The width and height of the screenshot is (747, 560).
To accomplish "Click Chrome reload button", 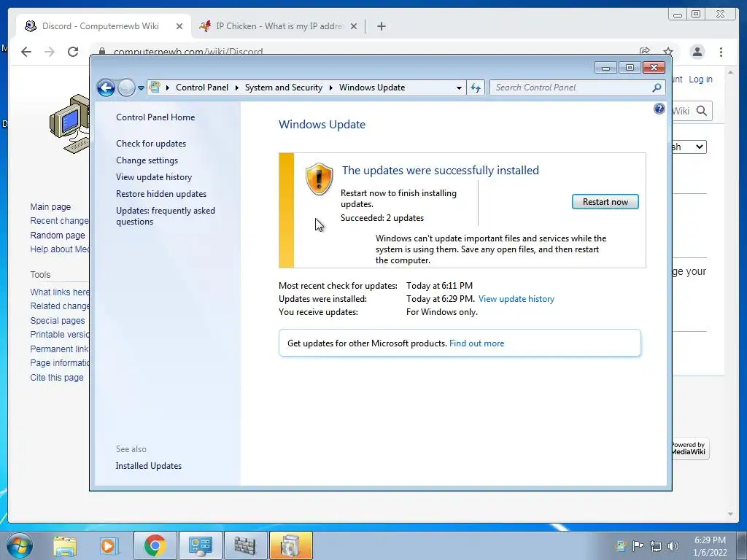I will (73, 52).
